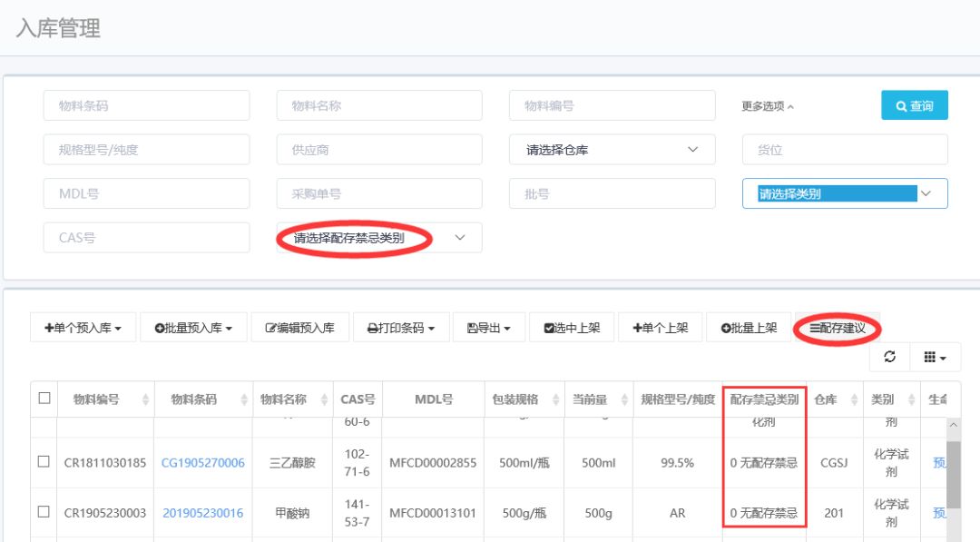Click the blue 查询 search button
This screenshot has height=542, width=980.
915,105
